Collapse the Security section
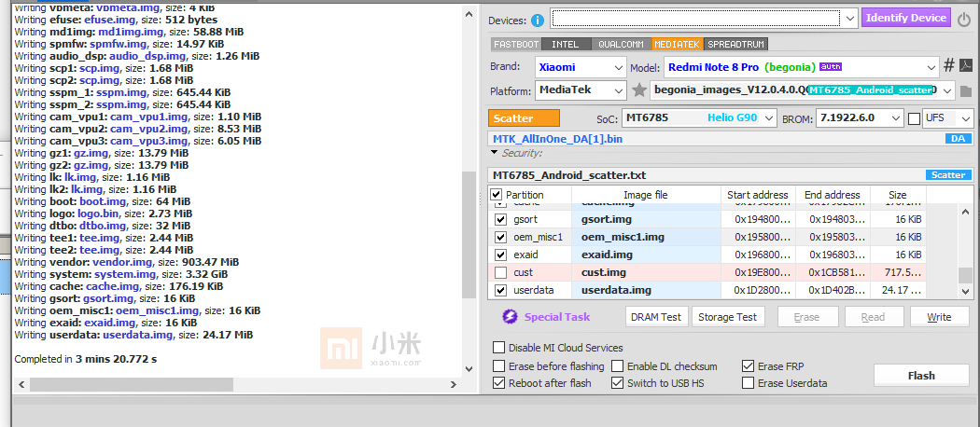This screenshot has width=980, height=427. (x=495, y=152)
